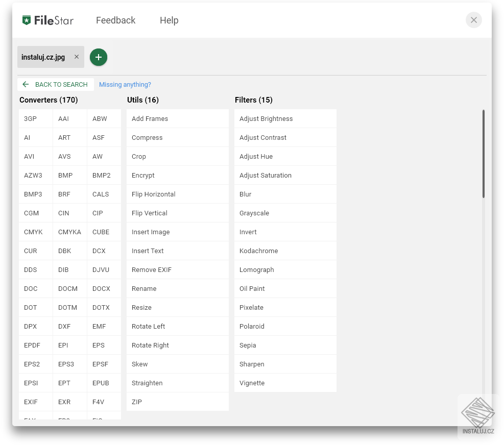Close the FileStar window
This screenshot has width=504, height=445.
[473, 20]
